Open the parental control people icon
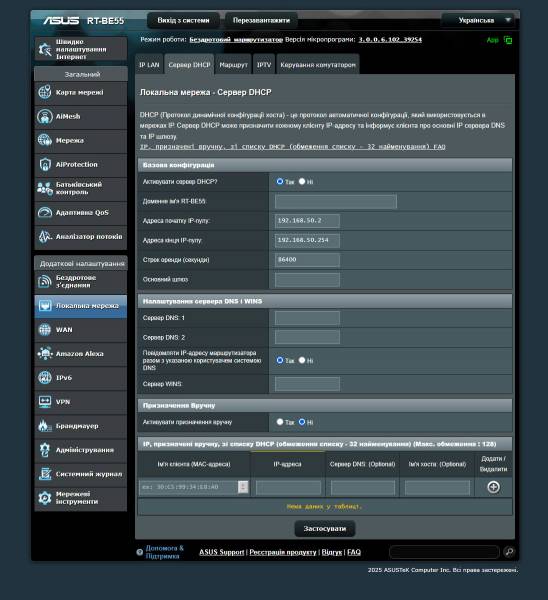 [x=45, y=188]
